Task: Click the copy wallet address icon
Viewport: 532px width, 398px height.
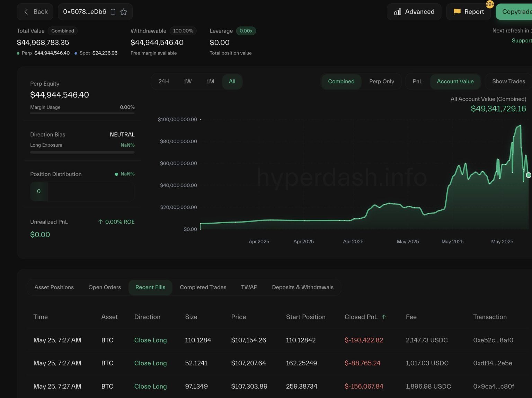Action: pos(113,11)
